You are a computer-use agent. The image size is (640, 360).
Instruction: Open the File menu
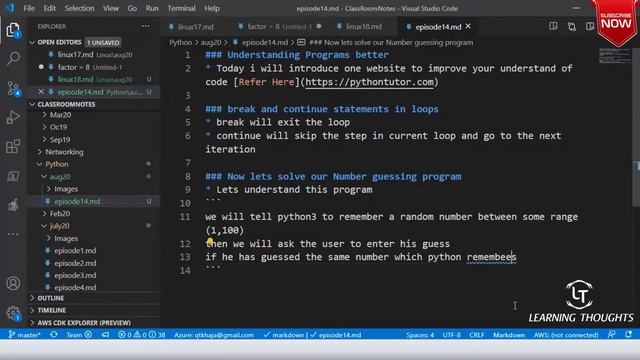29,8
